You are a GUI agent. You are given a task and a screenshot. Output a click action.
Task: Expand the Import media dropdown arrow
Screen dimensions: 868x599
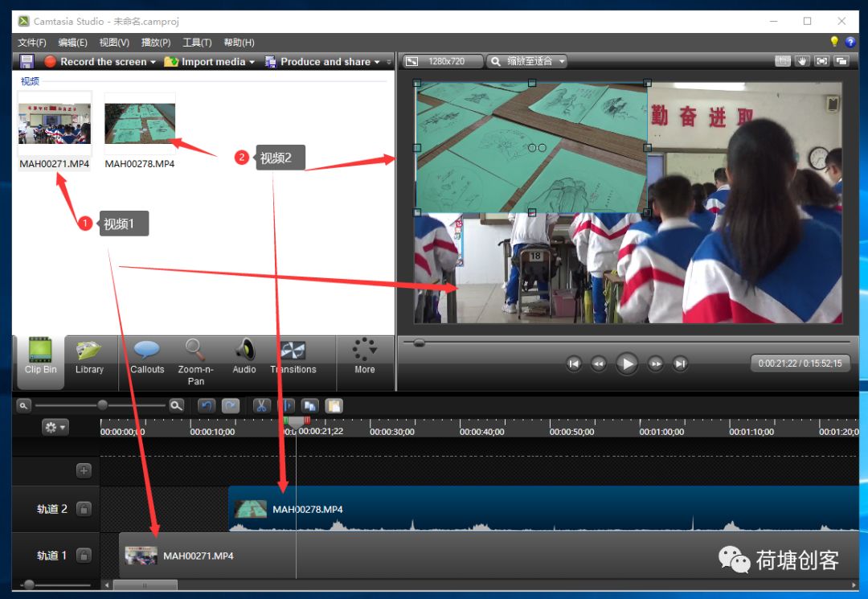tap(252, 62)
